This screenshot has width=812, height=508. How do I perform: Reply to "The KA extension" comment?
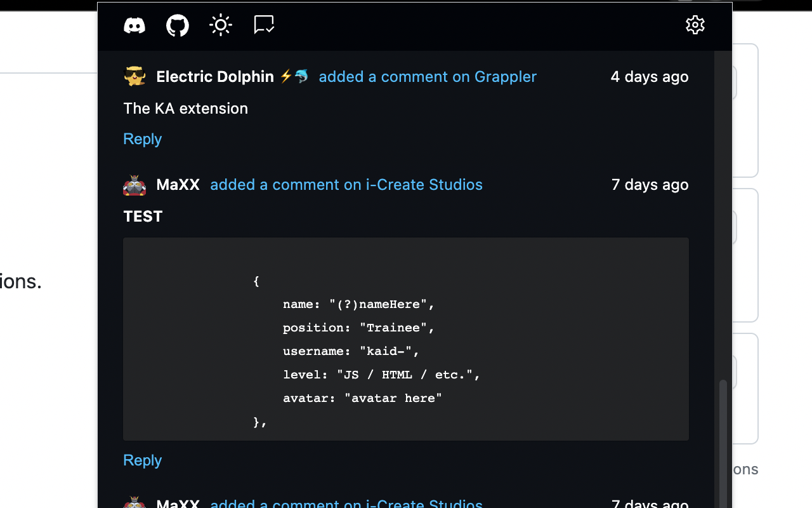[143, 139]
